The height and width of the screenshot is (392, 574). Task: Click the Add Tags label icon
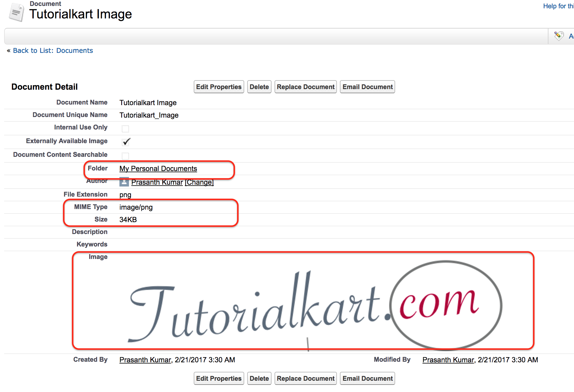(559, 36)
